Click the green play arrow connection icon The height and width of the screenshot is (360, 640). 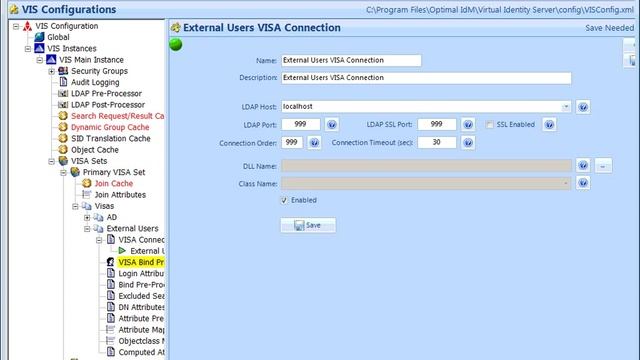click(x=122, y=251)
